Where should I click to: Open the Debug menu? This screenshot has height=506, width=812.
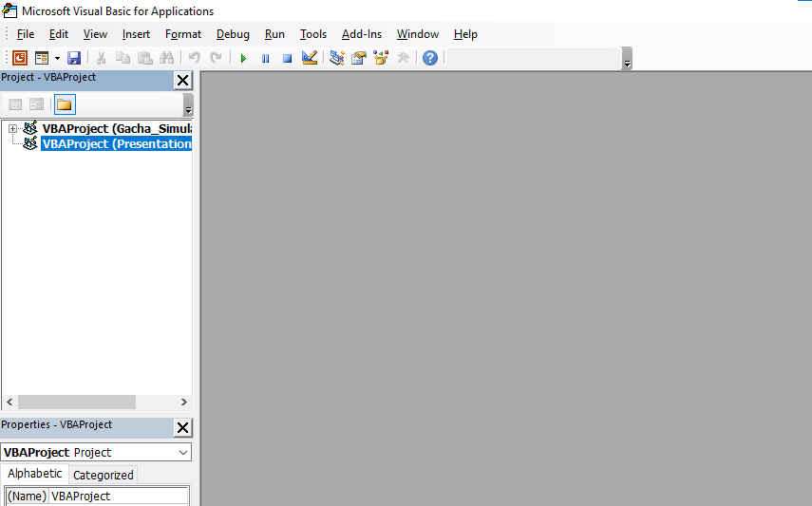tap(233, 34)
